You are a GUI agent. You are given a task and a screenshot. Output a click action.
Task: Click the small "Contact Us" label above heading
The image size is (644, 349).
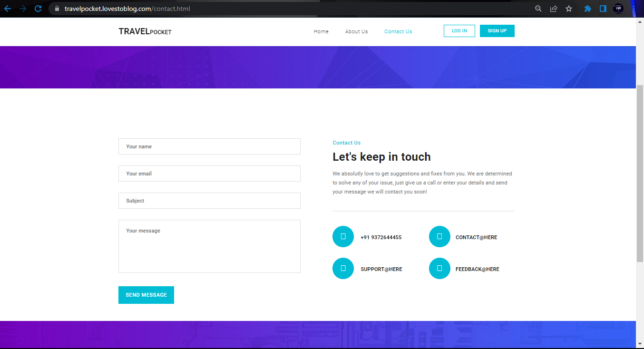[347, 143]
